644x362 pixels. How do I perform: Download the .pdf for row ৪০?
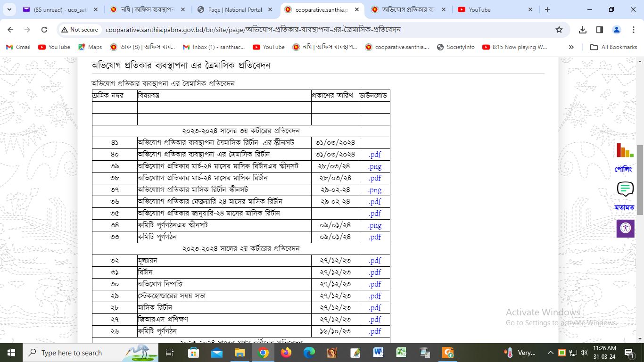tap(375, 155)
